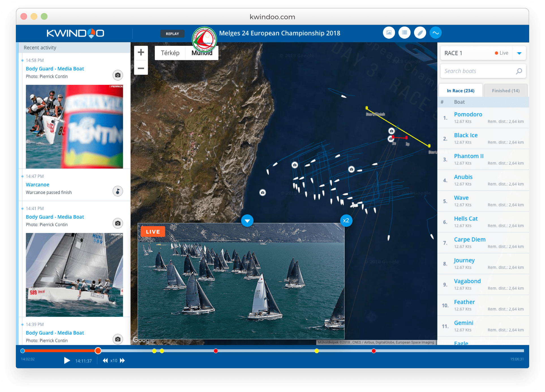Image resolution: width=545 pixels, height=392 pixels.
Task: Click the REPLAY mode badge
Action: [172, 34]
